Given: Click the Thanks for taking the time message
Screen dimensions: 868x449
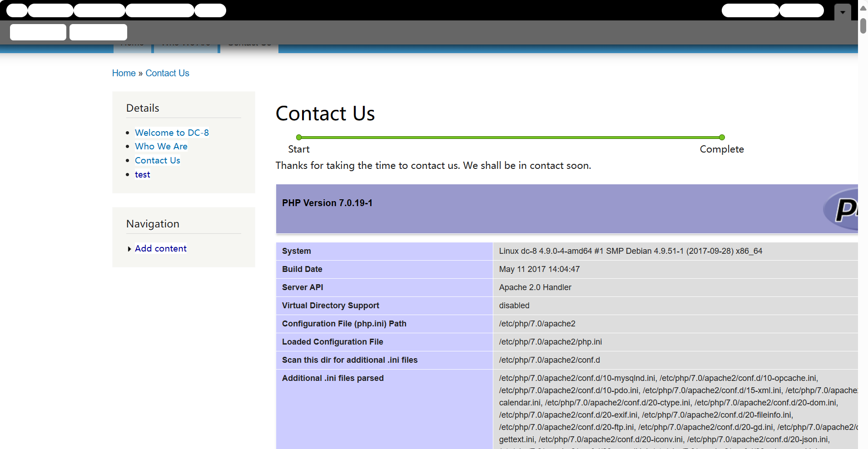Looking at the screenshot, I should [433, 166].
